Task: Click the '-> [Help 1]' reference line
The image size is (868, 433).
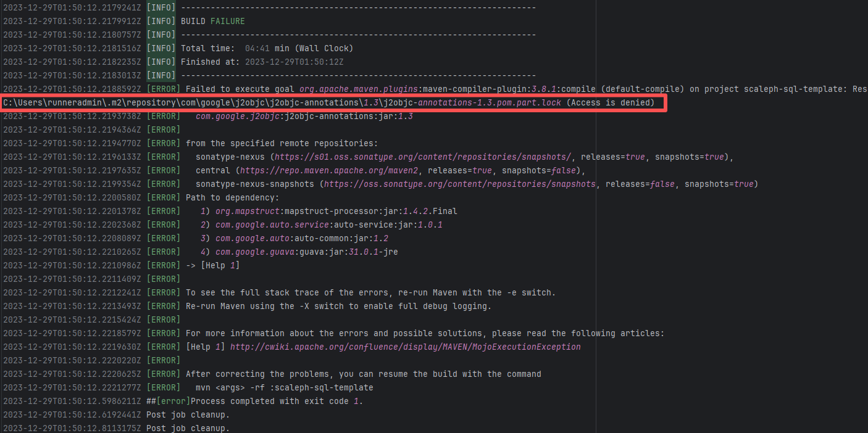Action: (x=212, y=265)
